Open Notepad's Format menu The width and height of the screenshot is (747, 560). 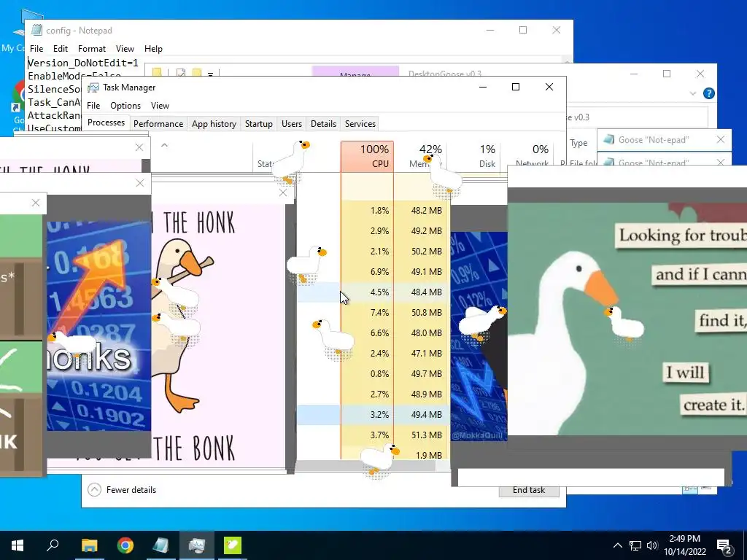pyautogui.click(x=92, y=49)
